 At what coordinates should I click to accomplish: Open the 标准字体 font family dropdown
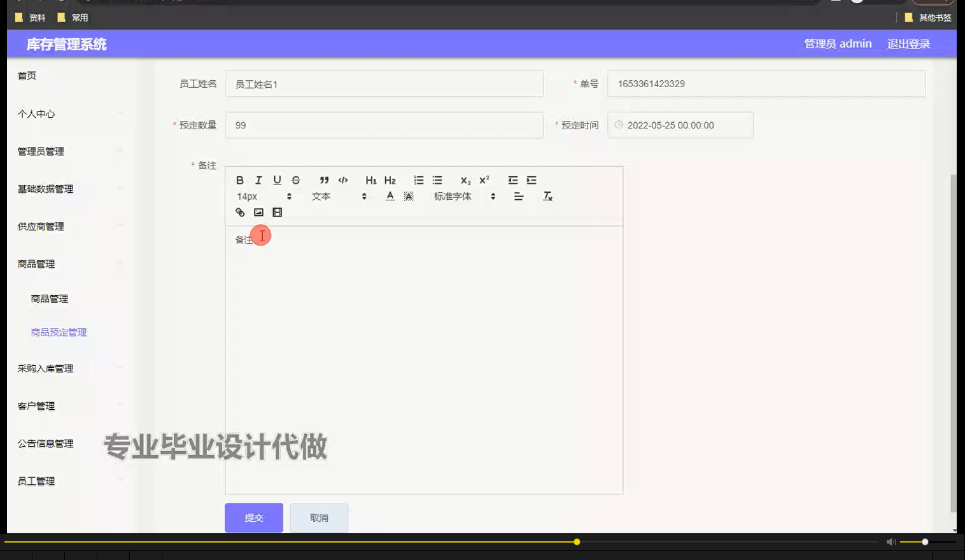pos(452,196)
